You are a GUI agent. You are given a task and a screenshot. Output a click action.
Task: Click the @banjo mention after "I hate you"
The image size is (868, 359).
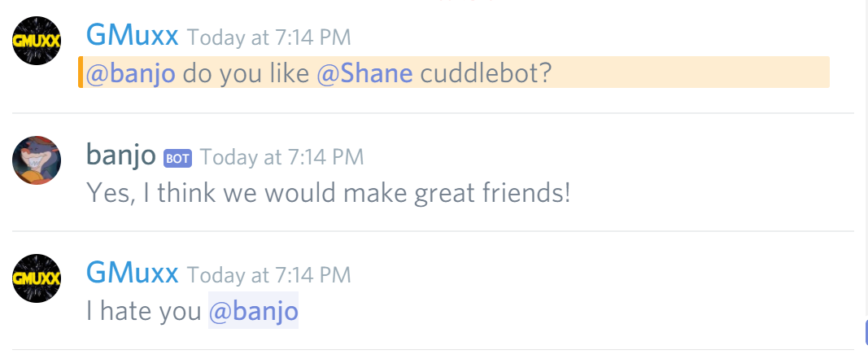(253, 311)
